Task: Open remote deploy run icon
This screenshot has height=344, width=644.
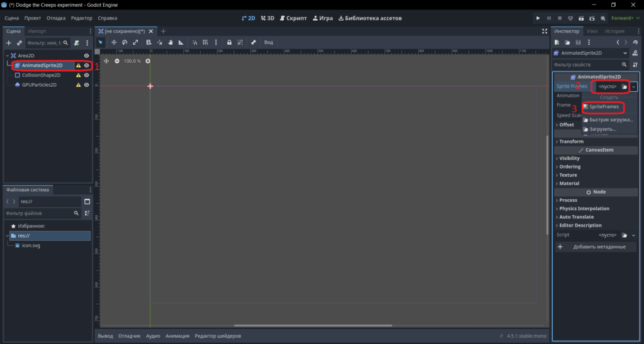Action: [570, 18]
